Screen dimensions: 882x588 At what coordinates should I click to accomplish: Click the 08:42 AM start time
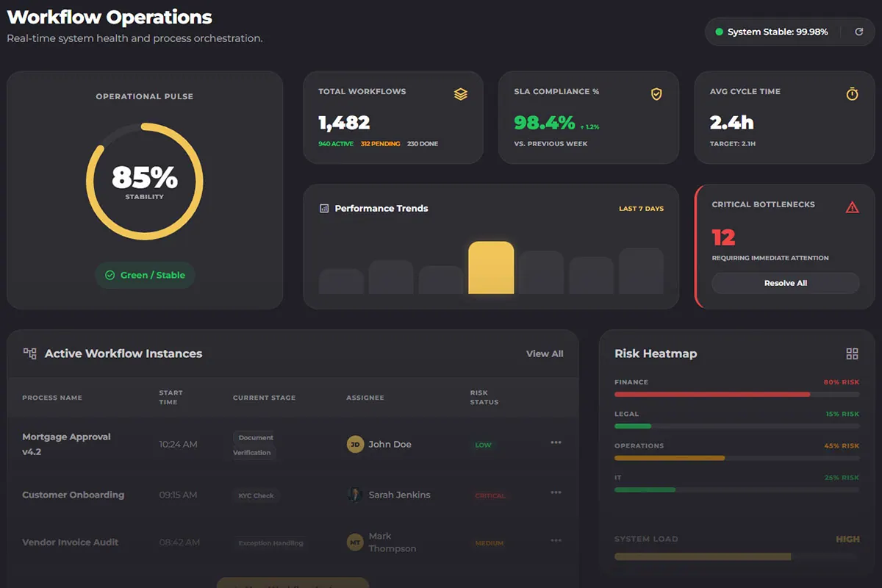coord(179,542)
